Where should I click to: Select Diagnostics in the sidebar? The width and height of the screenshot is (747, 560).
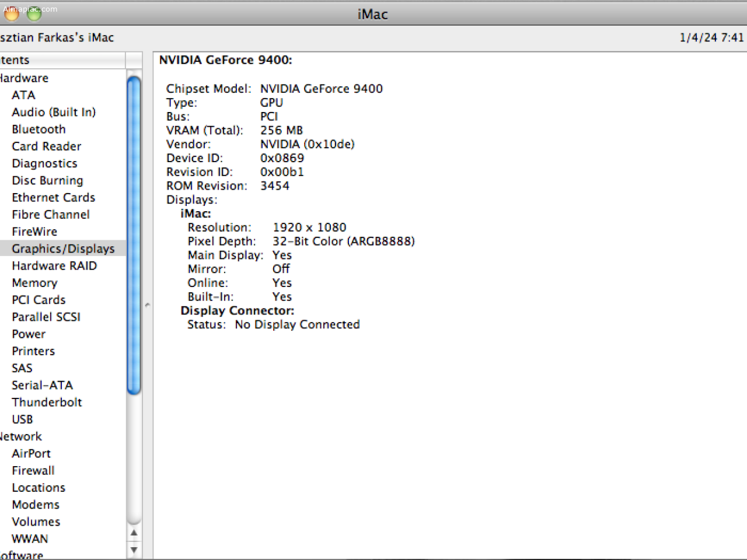pyautogui.click(x=44, y=163)
